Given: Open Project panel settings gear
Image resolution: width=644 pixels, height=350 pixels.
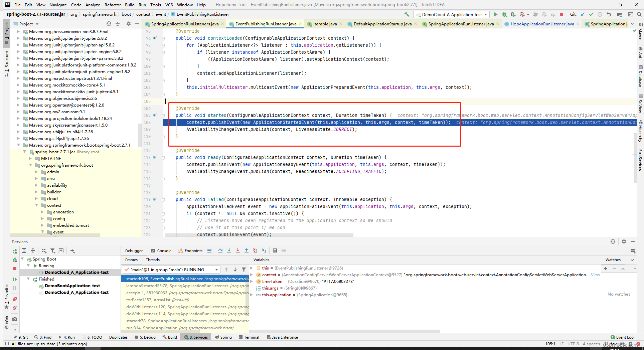Looking at the screenshot, I should [x=129, y=24].
